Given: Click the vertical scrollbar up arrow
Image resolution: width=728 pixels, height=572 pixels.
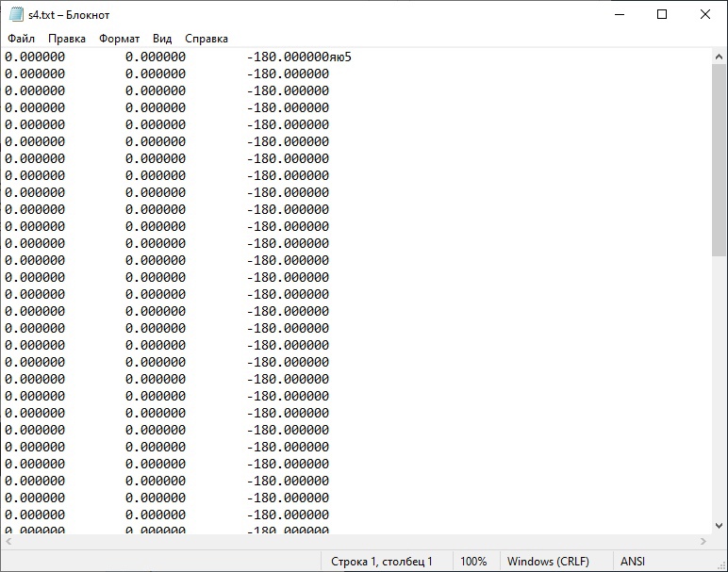Looking at the screenshot, I should pos(719,57).
